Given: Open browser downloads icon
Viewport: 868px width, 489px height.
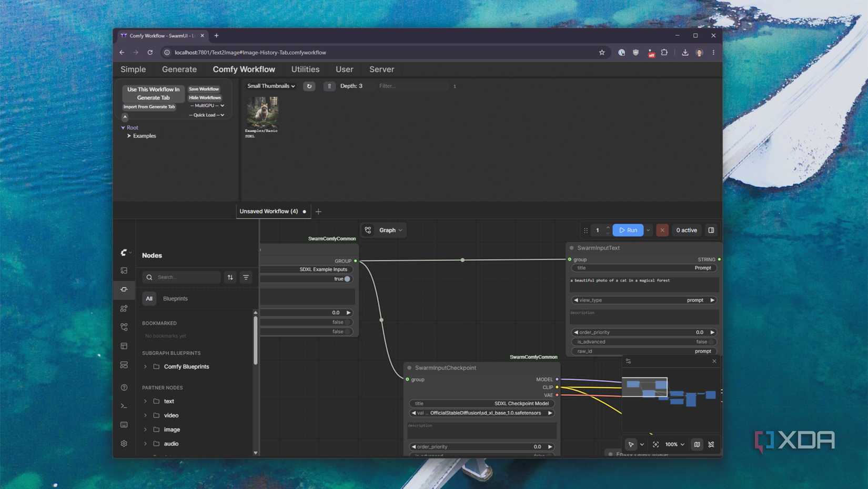Looking at the screenshot, I should pos(685,53).
